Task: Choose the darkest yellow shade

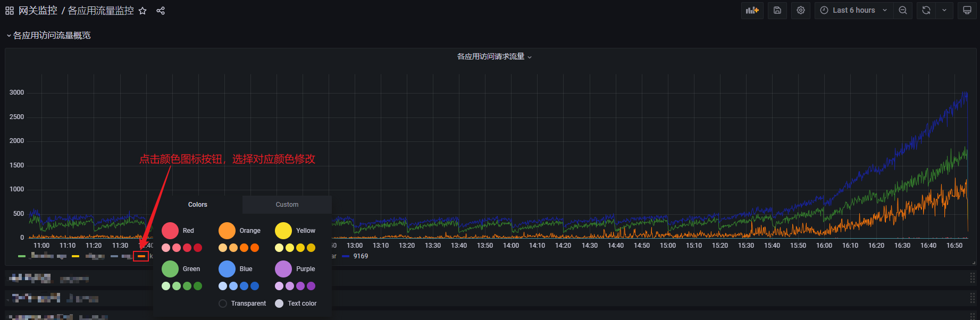Action: point(311,248)
